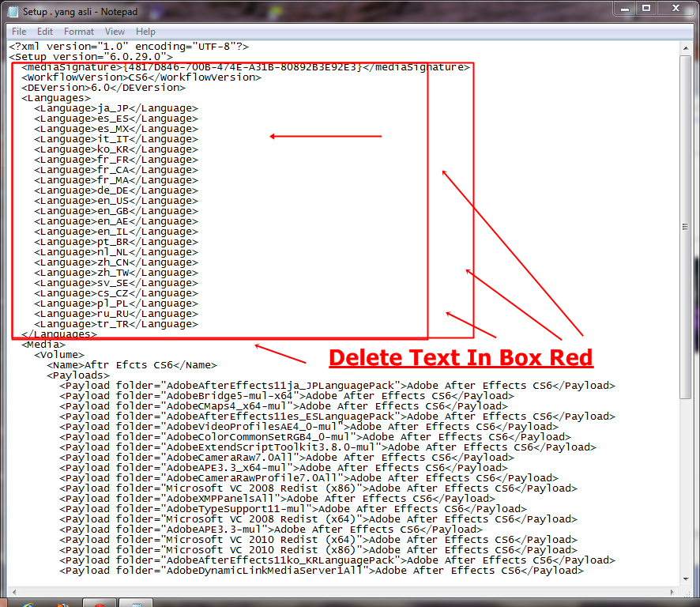Screen dimensions: 700x607
Task: Click the fr_CA Language line
Action: click(x=115, y=170)
